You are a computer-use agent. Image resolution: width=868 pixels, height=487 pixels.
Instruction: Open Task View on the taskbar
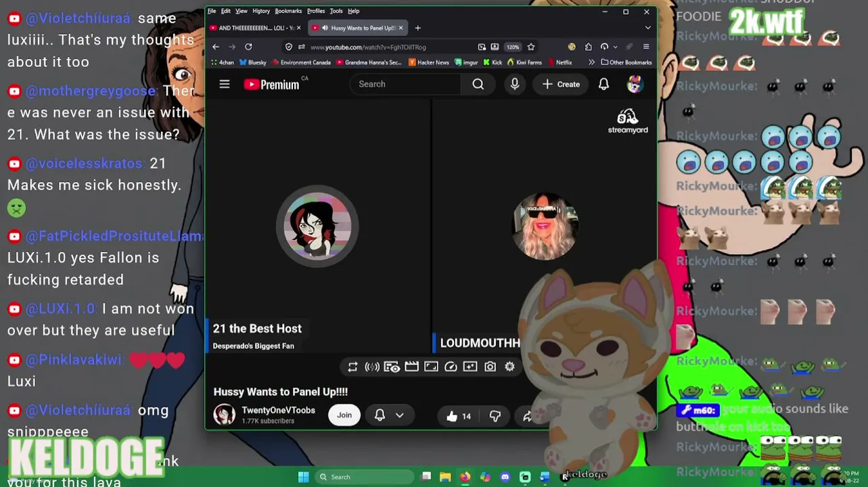(x=426, y=477)
